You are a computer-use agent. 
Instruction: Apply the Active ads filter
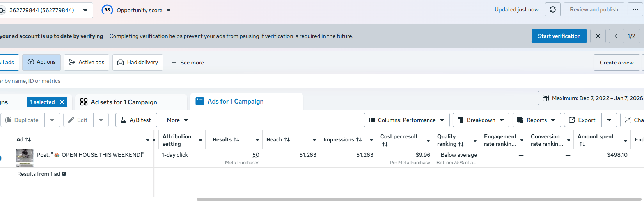[87, 63]
